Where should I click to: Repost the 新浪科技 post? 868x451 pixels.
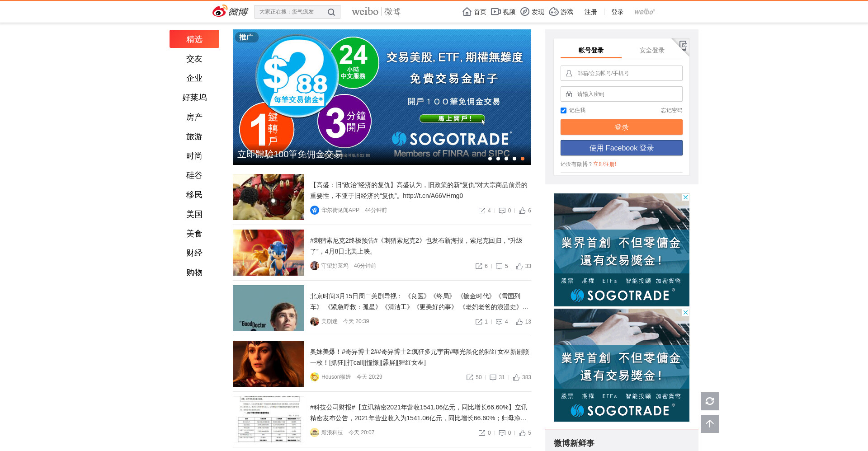tap(482, 433)
